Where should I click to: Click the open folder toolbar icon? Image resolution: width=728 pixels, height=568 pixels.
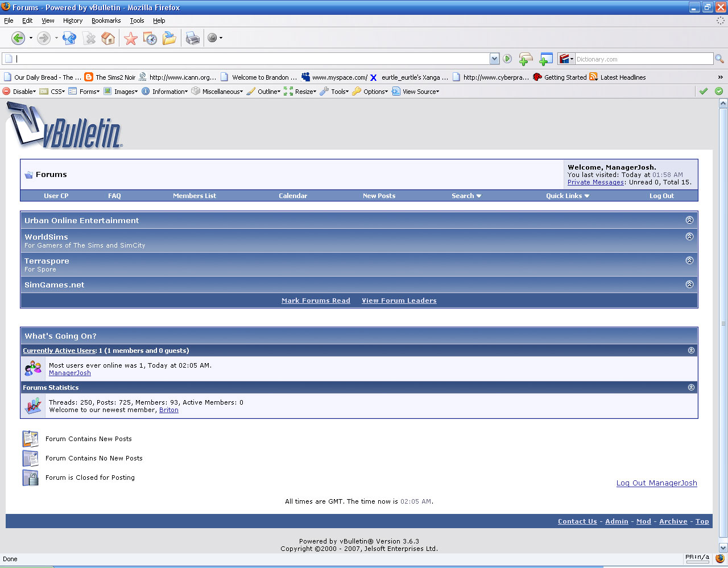click(x=169, y=38)
